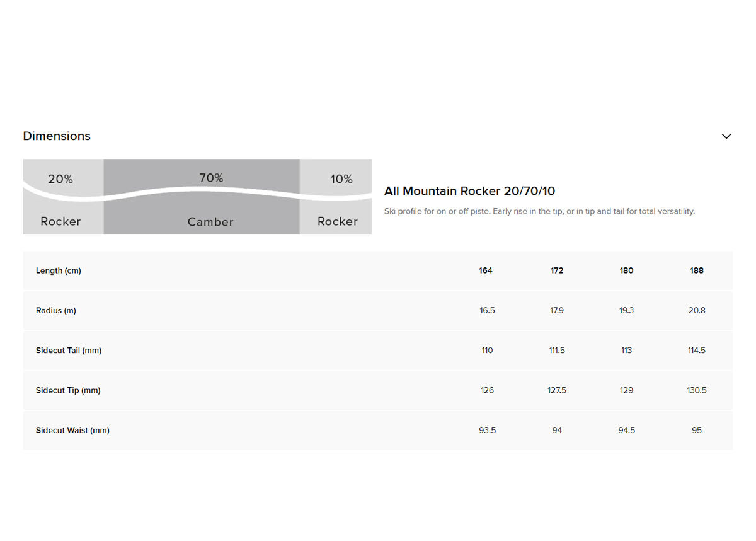
Task: Click the 94.5 sidecut waist value
Action: (626, 431)
